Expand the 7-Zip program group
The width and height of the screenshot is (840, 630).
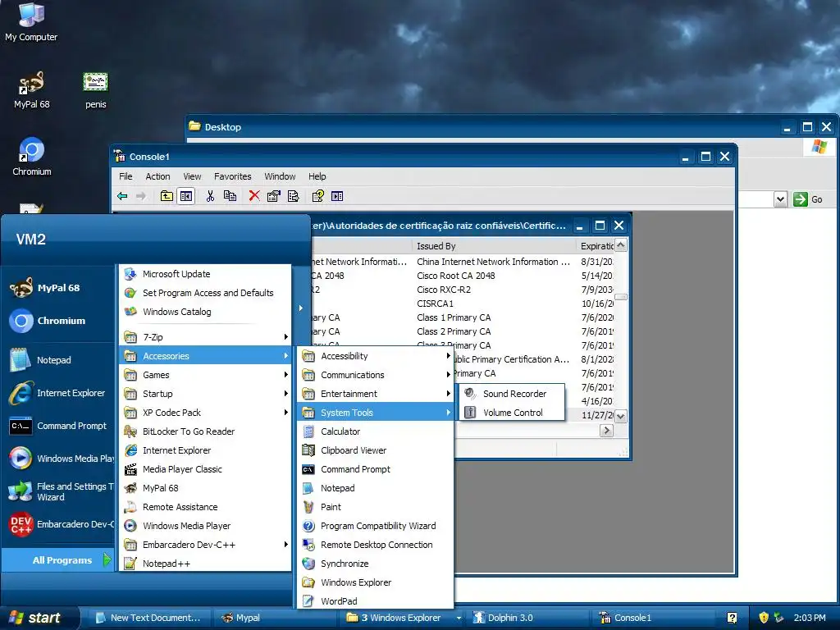[x=206, y=337]
